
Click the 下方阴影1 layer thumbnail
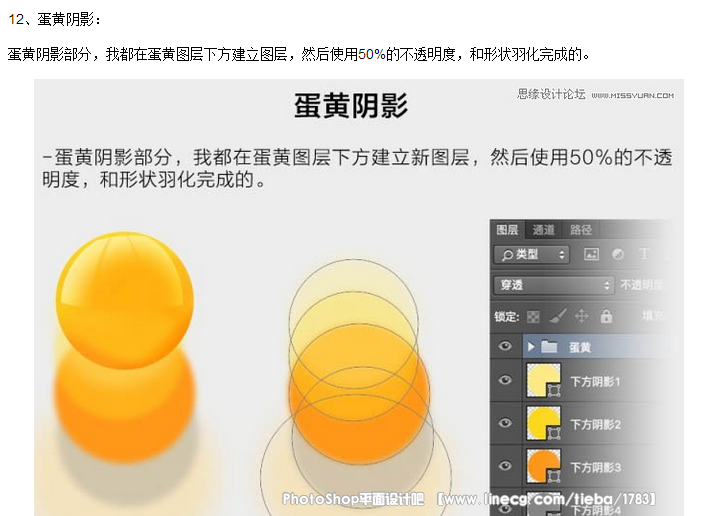[544, 380]
